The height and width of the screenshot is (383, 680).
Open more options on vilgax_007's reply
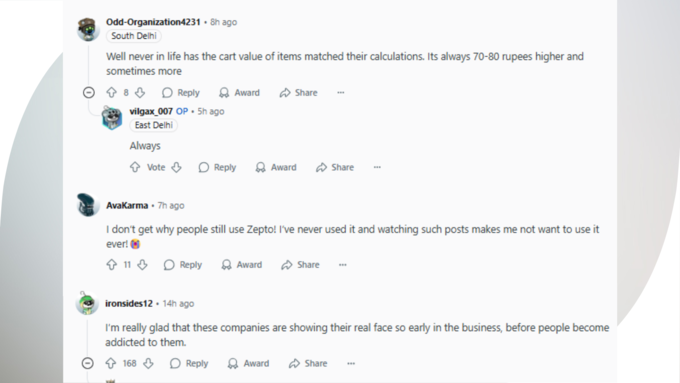point(377,167)
